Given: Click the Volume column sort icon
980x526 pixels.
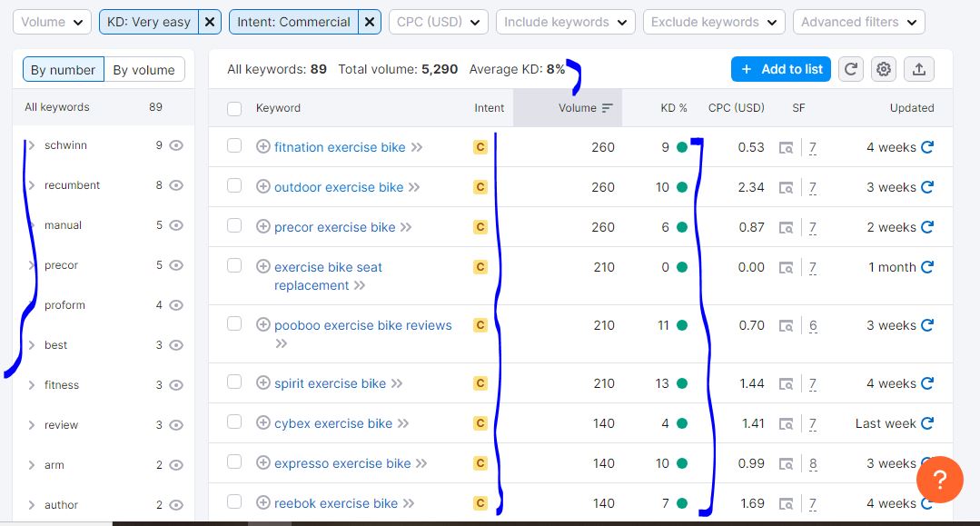Looking at the screenshot, I should (607, 108).
